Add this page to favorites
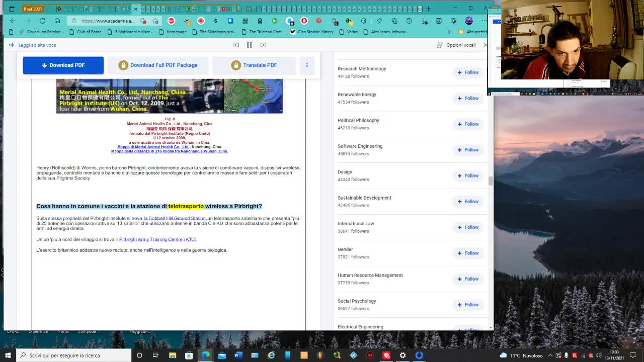 156,21
